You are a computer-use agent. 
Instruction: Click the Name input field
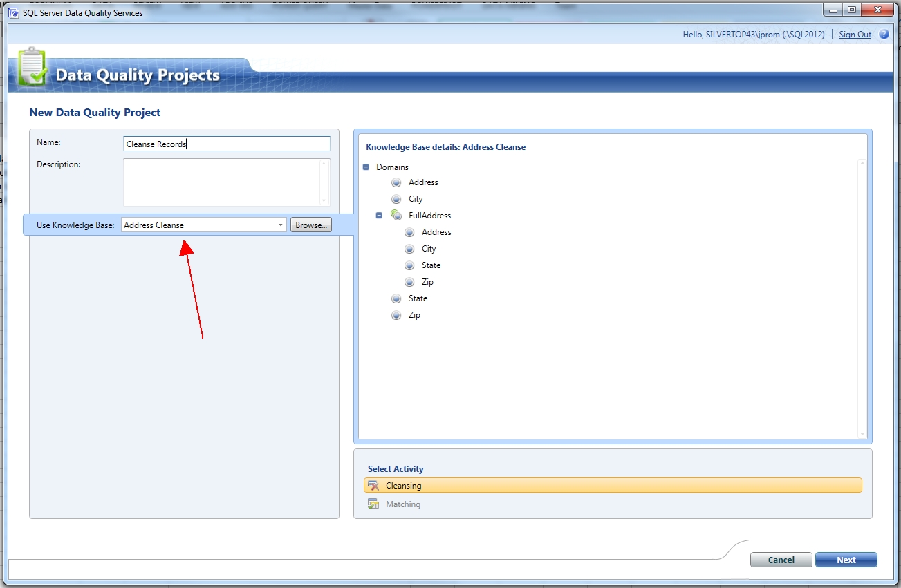[226, 144]
